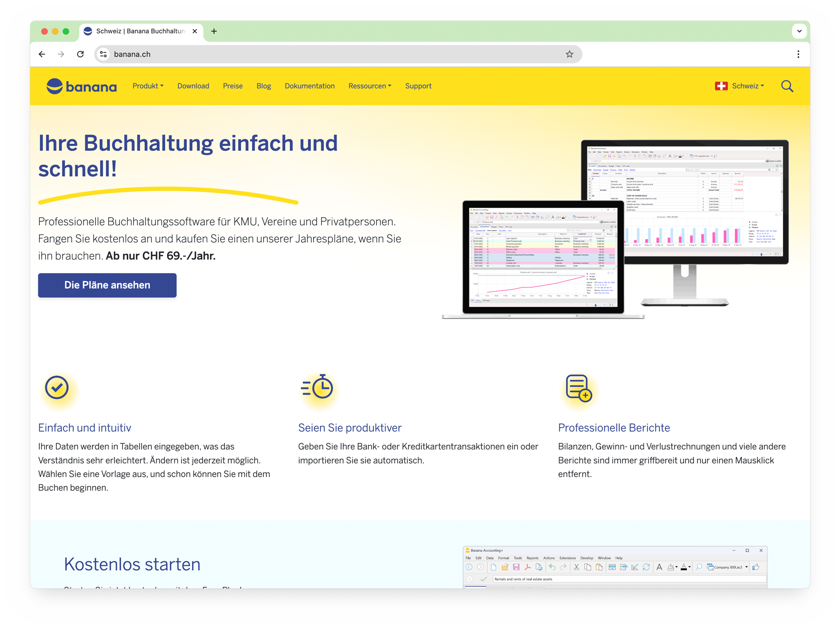Click the Swiss flag icon
Image resolution: width=840 pixels, height=628 pixels.
tap(721, 86)
